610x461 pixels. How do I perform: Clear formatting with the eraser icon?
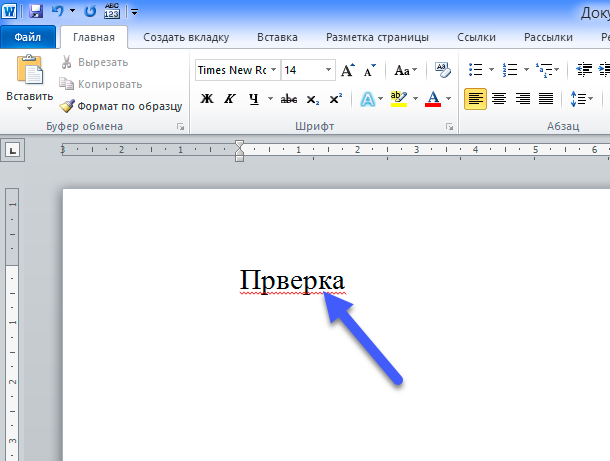(x=443, y=70)
